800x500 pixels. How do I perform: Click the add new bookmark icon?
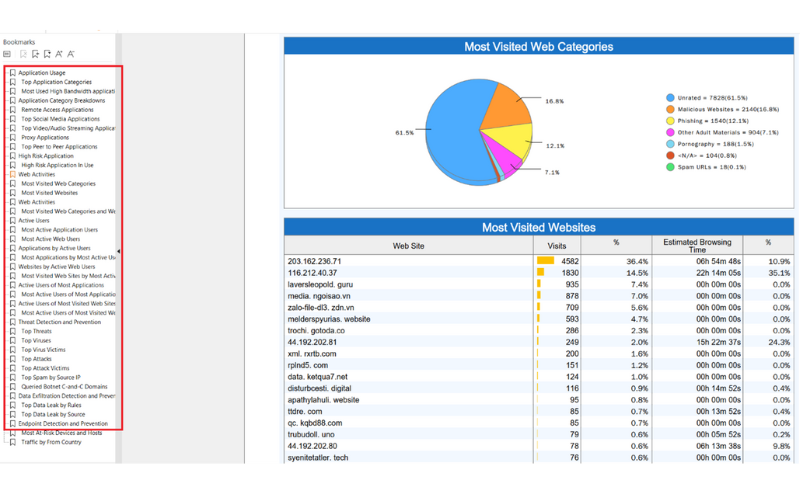pos(35,54)
